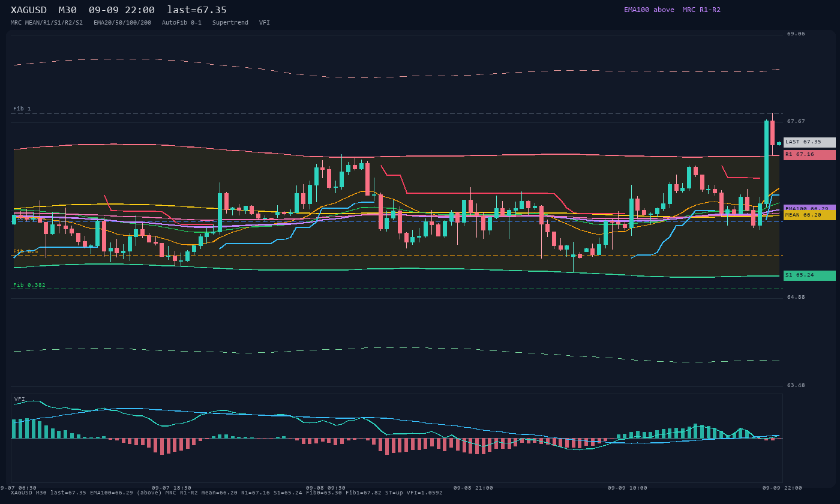Image resolution: width=840 pixels, height=504 pixels.
Task: Click the 09-08 21:00 time axis label
Action: tap(473, 488)
